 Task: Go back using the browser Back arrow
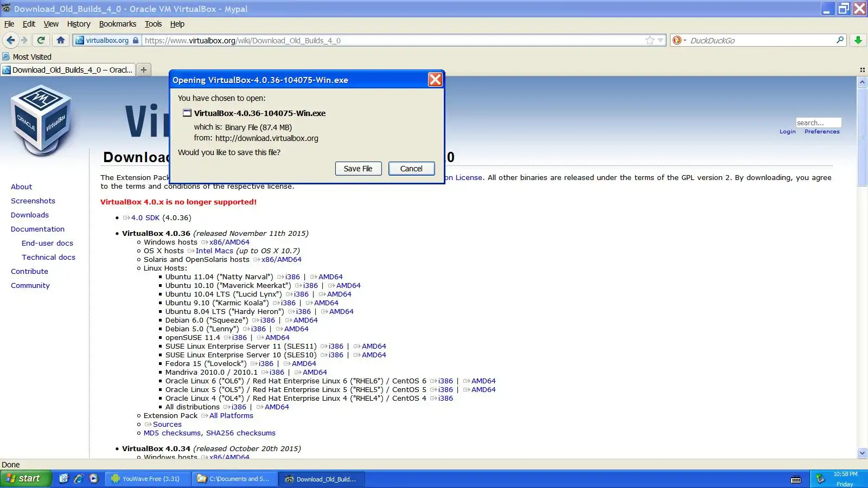10,40
